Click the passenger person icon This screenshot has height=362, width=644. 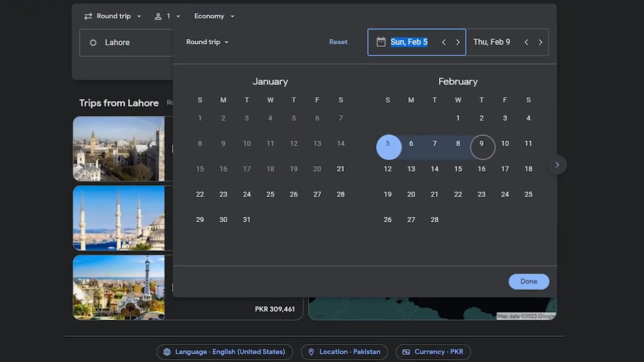click(x=157, y=16)
